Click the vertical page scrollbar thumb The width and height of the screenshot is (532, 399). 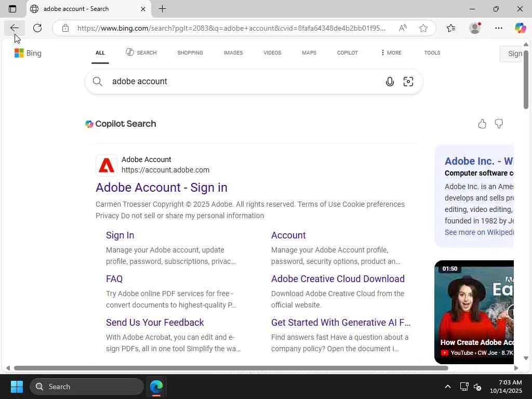click(x=526, y=79)
